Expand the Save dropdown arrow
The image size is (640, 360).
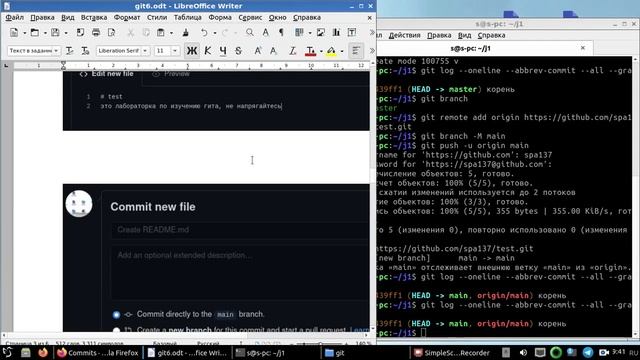click(x=65, y=33)
